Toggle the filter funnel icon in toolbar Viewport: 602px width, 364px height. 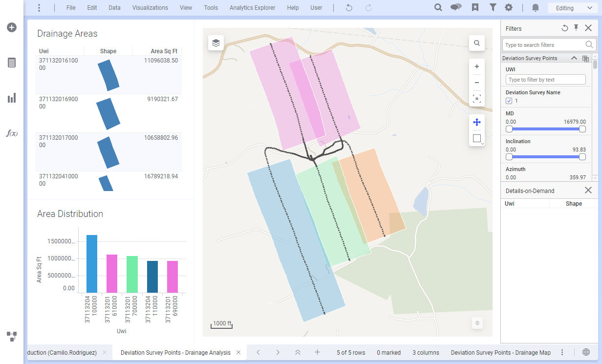point(493,7)
